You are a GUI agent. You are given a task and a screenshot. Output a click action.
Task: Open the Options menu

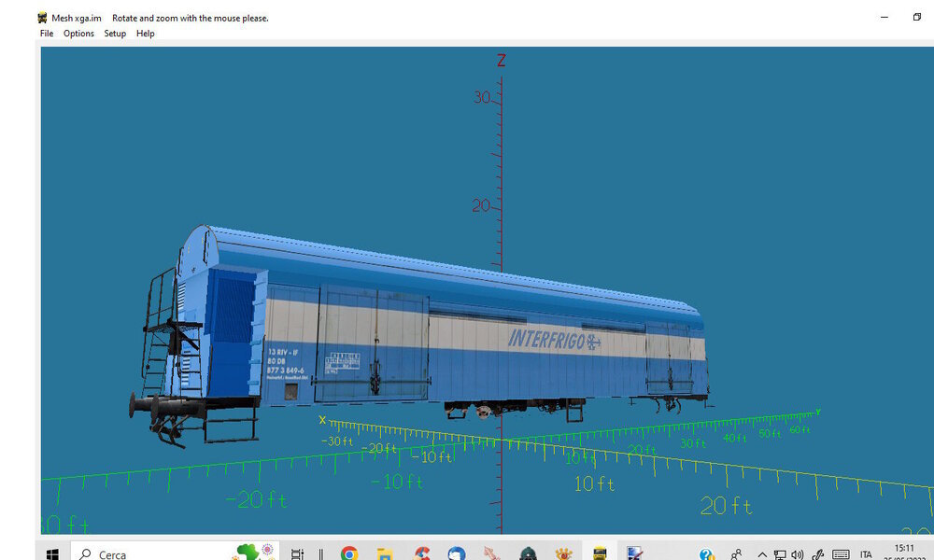78,34
